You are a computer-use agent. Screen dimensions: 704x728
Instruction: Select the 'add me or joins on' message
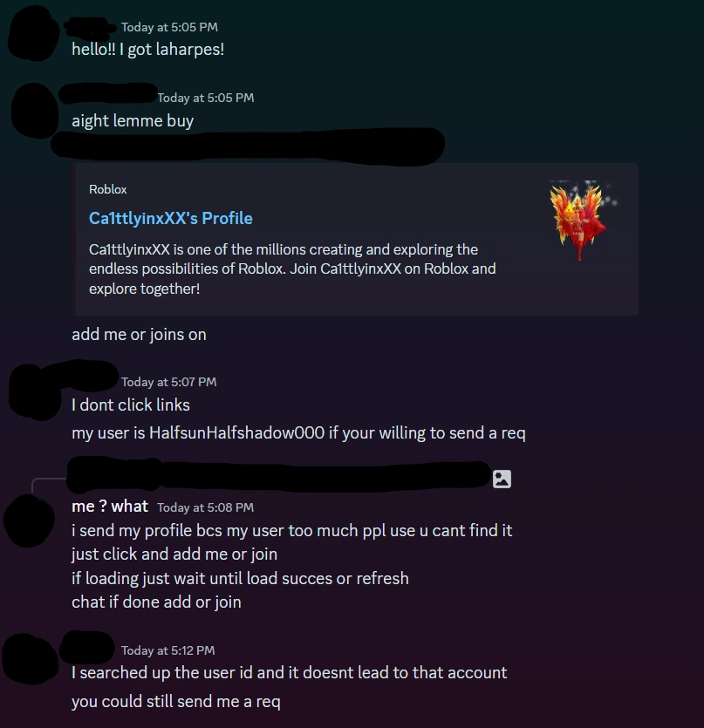[x=139, y=334]
